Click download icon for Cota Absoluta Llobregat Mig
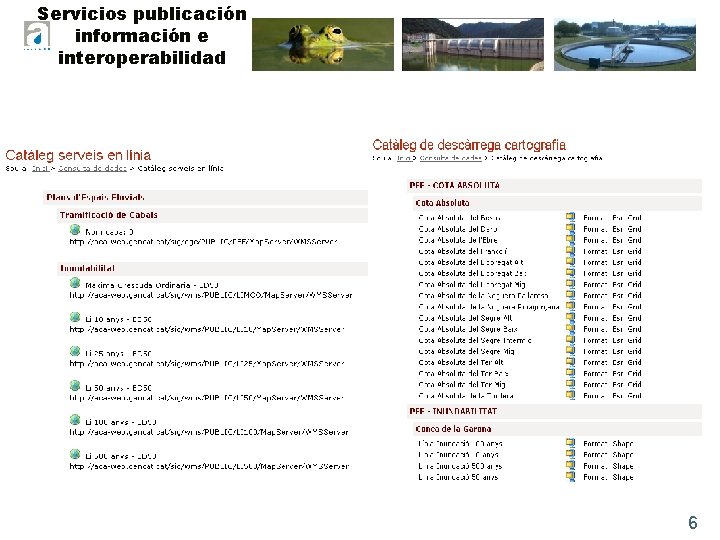Image resolution: width=720 pixels, height=540 pixels. (x=570, y=284)
